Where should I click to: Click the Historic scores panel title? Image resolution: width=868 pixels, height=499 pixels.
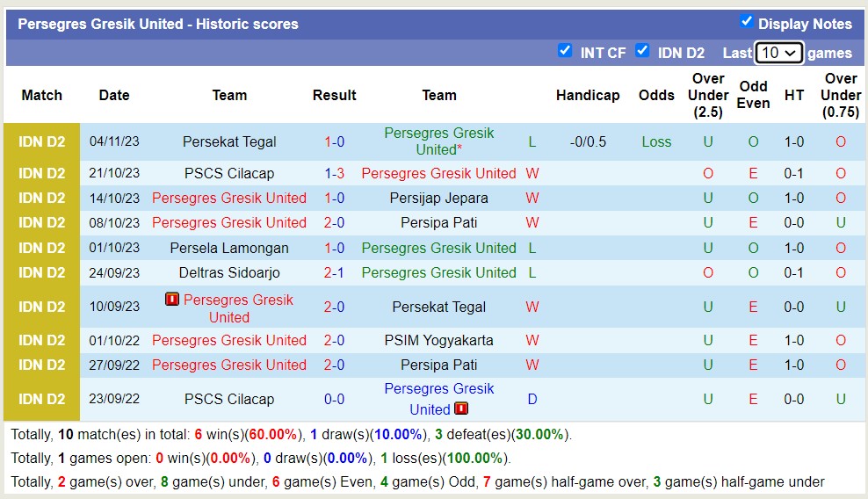click(x=158, y=24)
